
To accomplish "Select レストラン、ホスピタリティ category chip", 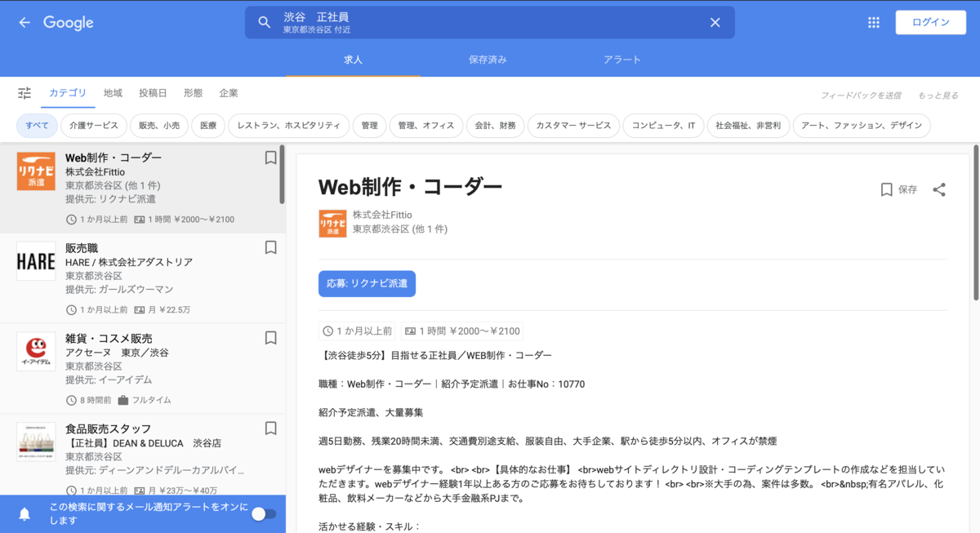I will click(x=288, y=126).
